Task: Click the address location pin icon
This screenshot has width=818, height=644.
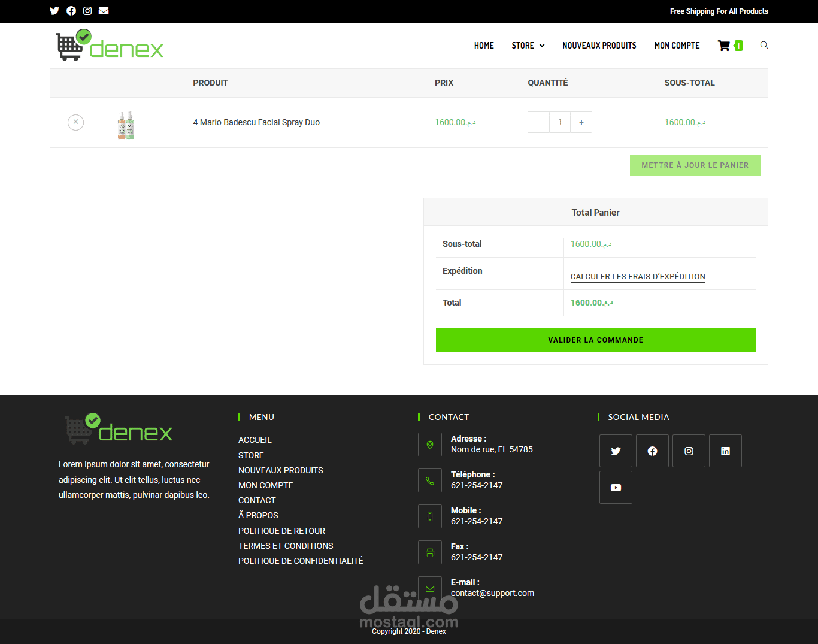Action: pyautogui.click(x=430, y=445)
